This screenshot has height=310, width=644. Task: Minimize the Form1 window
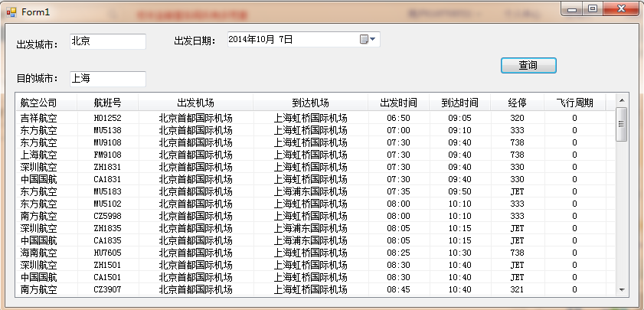[x=572, y=9]
